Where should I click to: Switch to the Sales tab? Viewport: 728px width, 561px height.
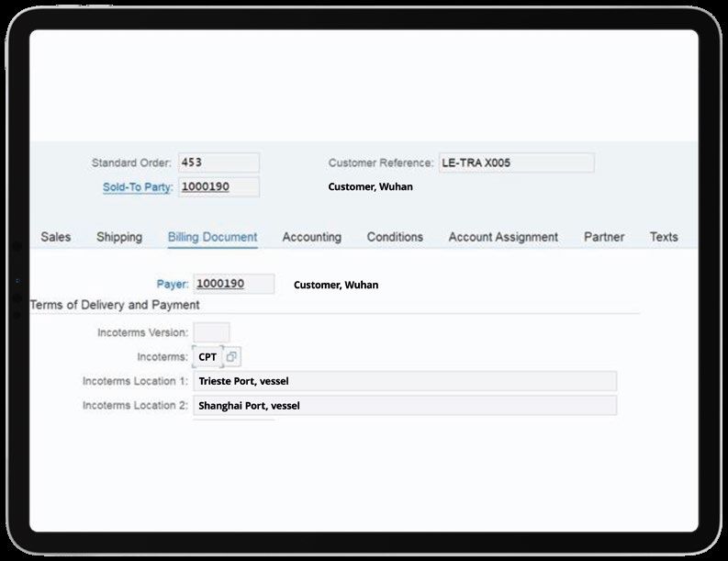click(x=56, y=237)
